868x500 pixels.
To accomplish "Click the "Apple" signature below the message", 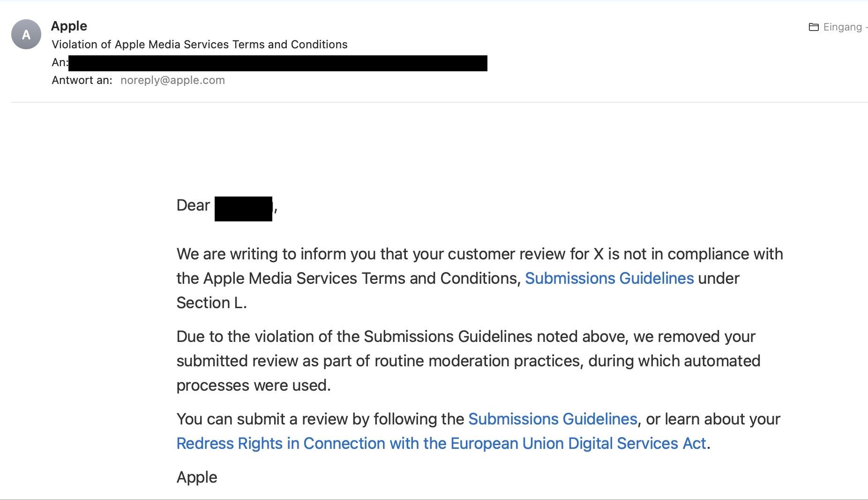I will pos(197,477).
